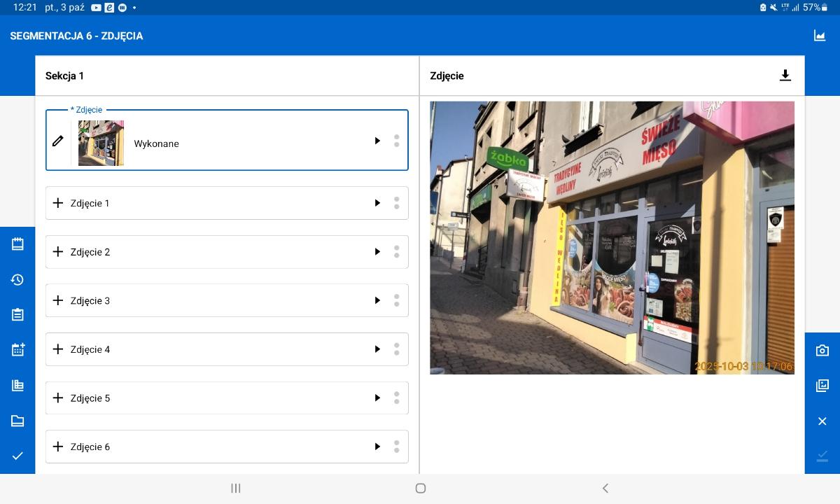Confirm with the checkmark in left sidebar
This screenshot has width=840, height=504.
[17, 456]
